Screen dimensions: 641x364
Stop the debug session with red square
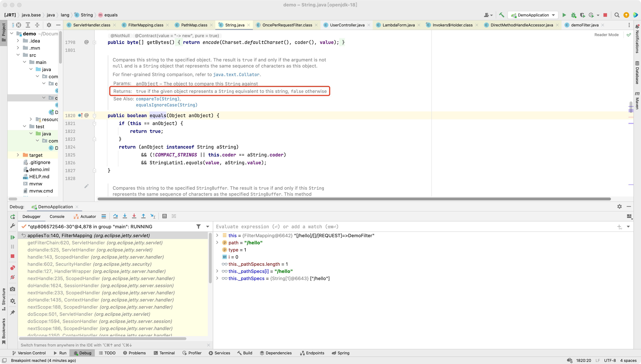click(13, 256)
